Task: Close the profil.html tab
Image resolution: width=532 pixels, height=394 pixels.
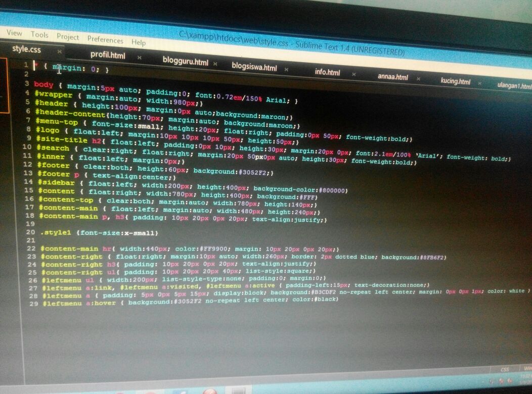Action: (x=139, y=58)
